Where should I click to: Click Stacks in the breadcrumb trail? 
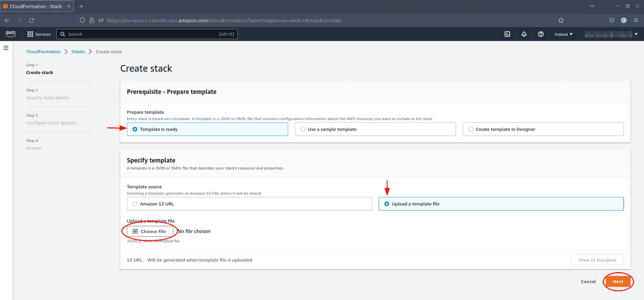click(x=78, y=51)
